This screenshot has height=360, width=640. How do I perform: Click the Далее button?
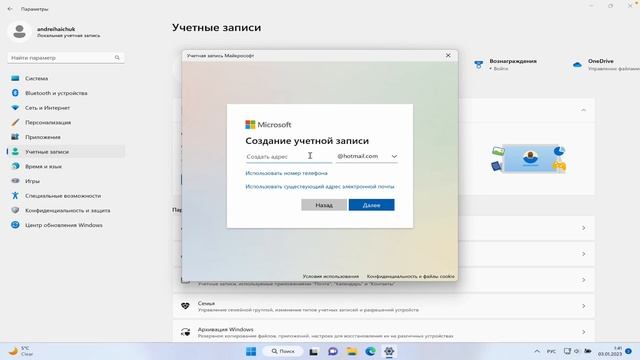(371, 205)
